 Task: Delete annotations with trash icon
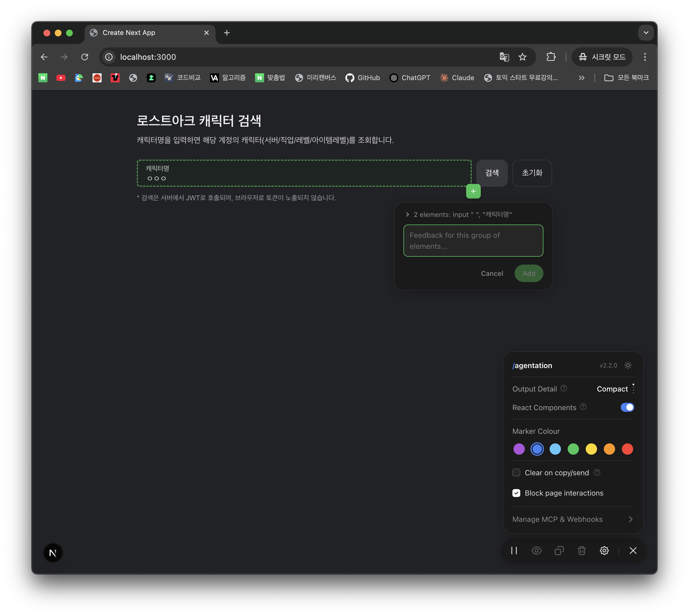[x=582, y=551]
